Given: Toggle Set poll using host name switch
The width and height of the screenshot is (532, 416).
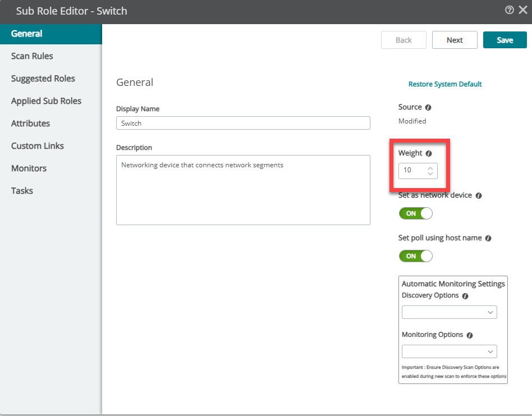Looking at the screenshot, I should (x=416, y=256).
